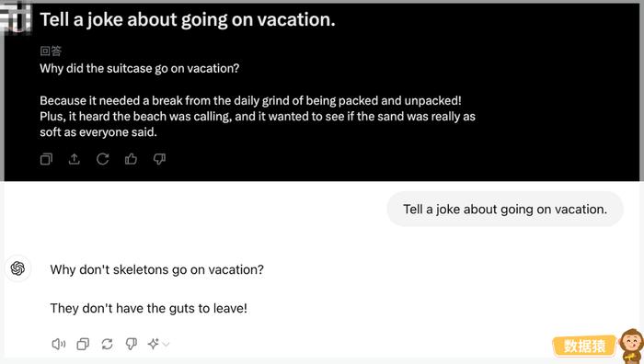Read the skeleton joke aloud
Viewport: 644px width, 364px height.
58,344
